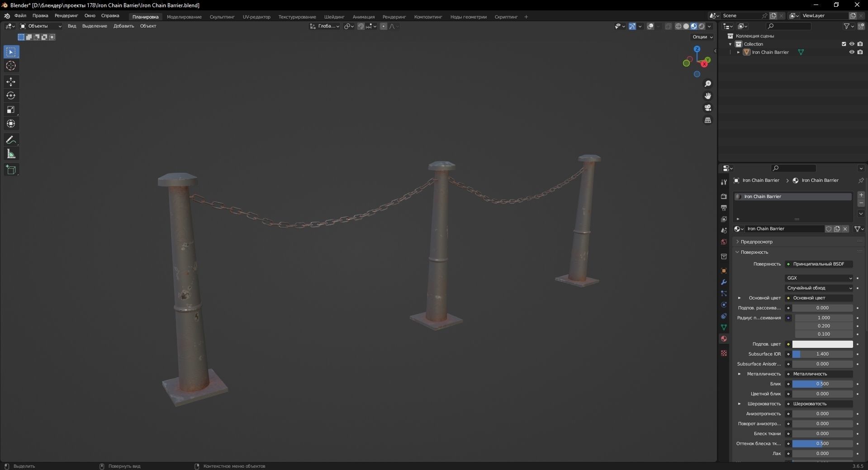Uncheck Collection exclude checkbox in outliner
This screenshot has height=470, width=868.
click(x=844, y=44)
